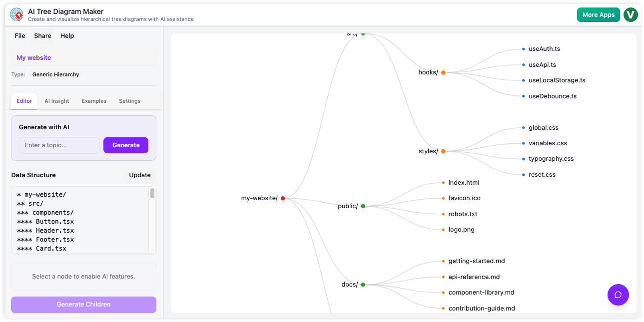Screen dimensions: 644x322
Task: Click the Update button above the data structure
Action: 140,175
